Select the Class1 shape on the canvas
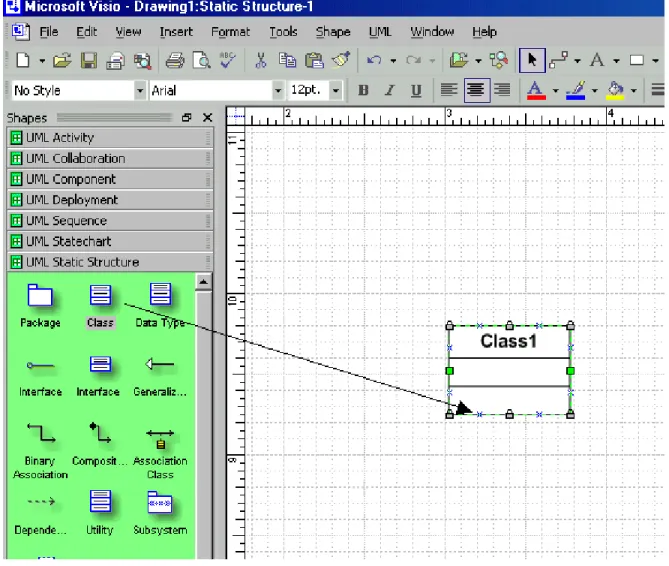 click(509, 370)
